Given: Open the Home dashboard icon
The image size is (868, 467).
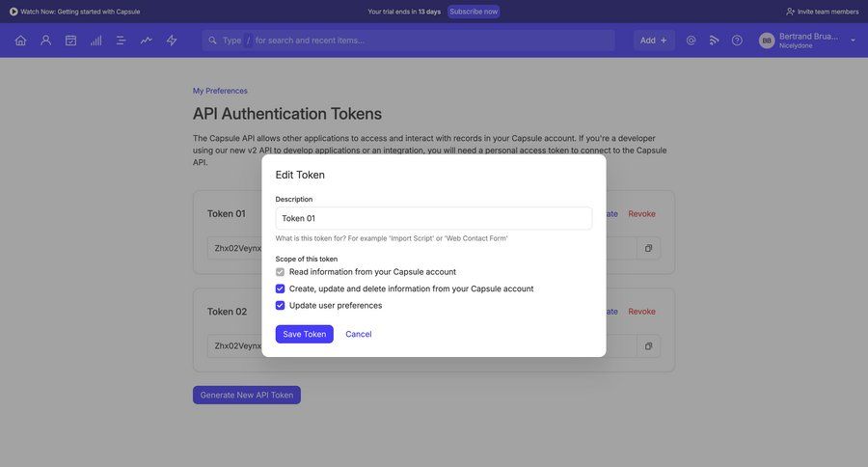Looking at the screenshot, I should point(20,41).
